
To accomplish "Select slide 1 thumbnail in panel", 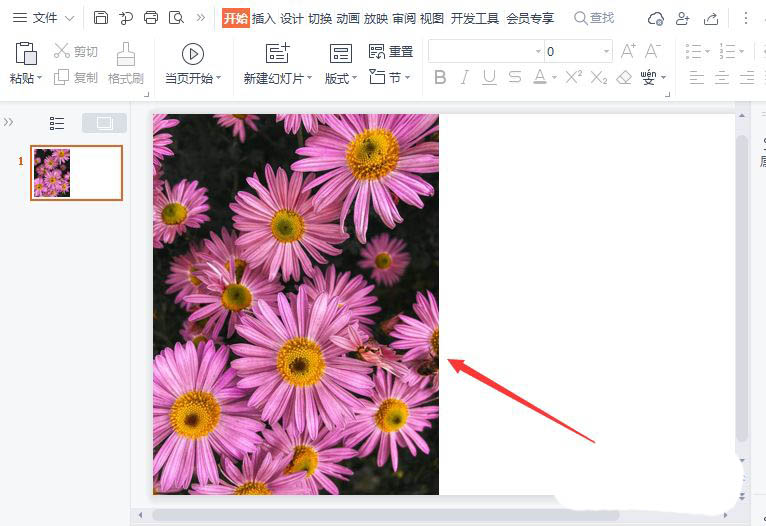I will point(77,173).
